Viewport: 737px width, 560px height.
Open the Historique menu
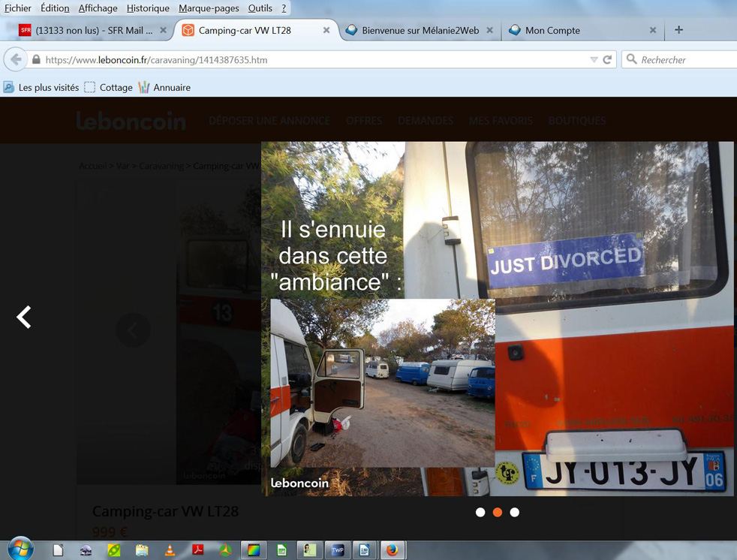(148, 8)
